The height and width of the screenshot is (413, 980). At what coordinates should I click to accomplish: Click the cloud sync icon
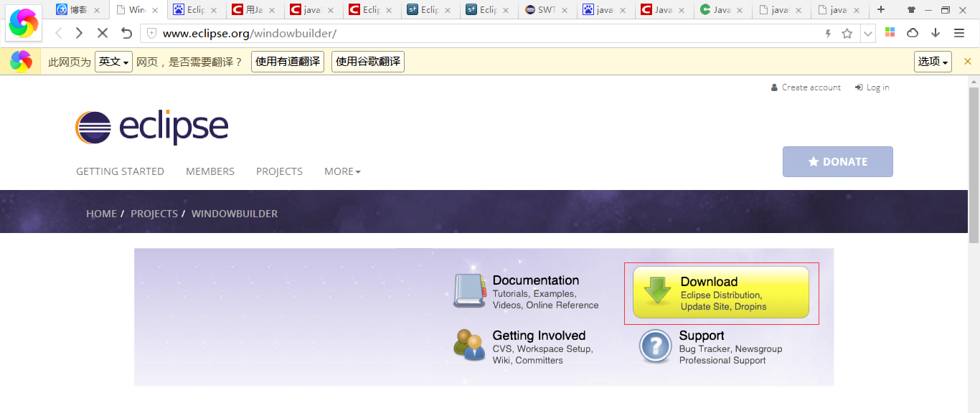913,33
